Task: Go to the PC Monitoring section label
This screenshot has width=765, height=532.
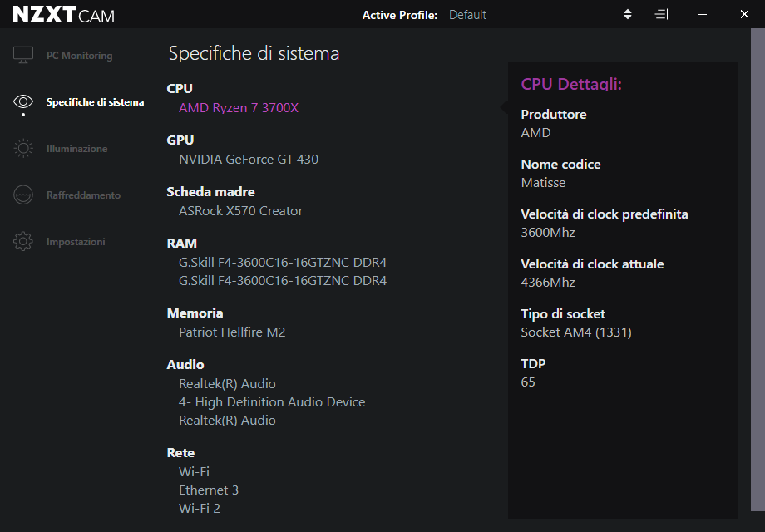Action: (79, 56)
